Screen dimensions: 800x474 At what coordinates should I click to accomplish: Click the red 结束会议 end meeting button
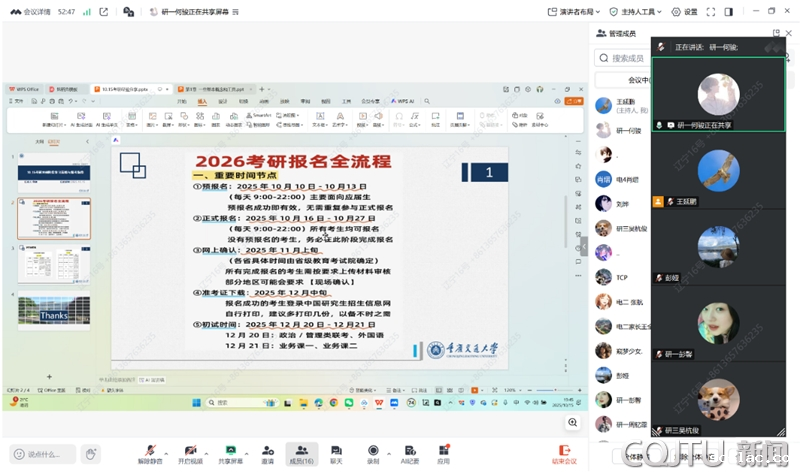[x=566, y=453]
